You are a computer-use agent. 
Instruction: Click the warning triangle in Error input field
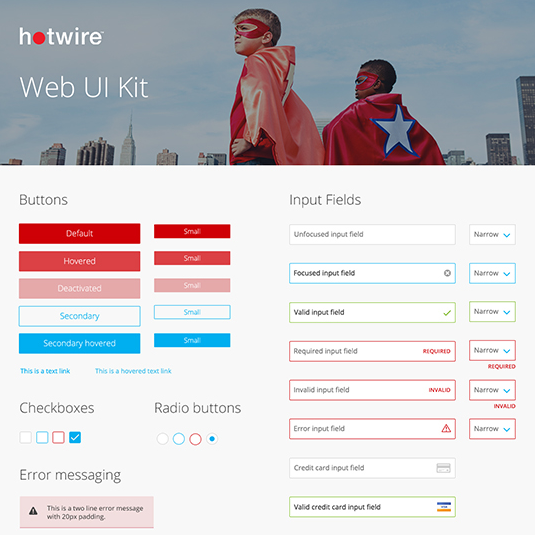446,428
